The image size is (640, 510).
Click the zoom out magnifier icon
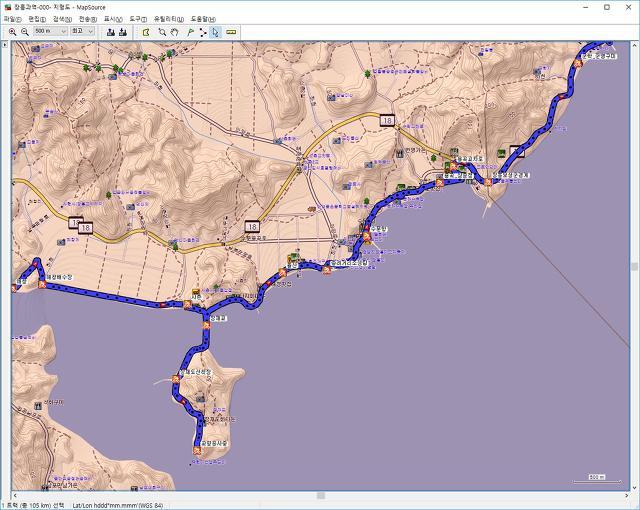point(25,32)
